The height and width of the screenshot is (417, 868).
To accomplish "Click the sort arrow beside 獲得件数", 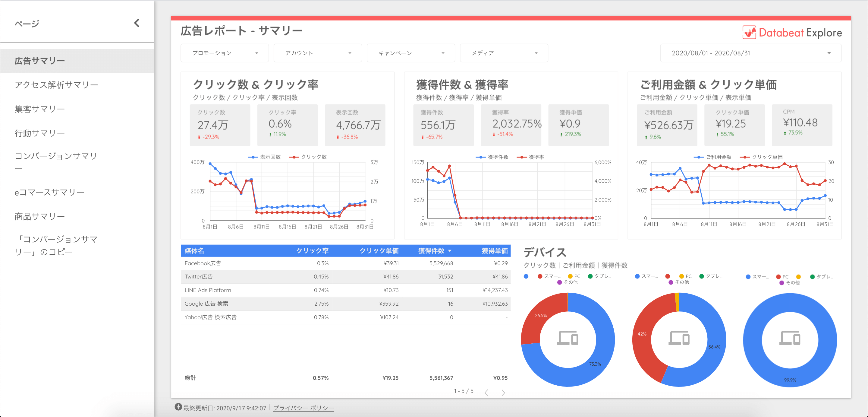I will pos(450,251).
